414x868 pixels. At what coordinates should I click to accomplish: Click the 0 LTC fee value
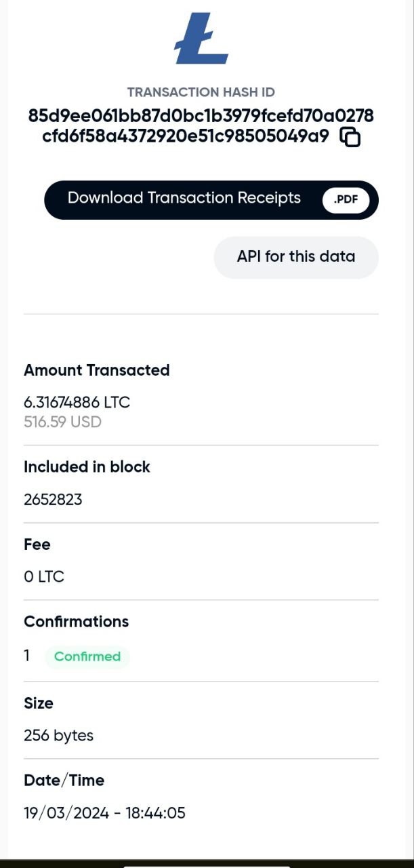point(43,577)
